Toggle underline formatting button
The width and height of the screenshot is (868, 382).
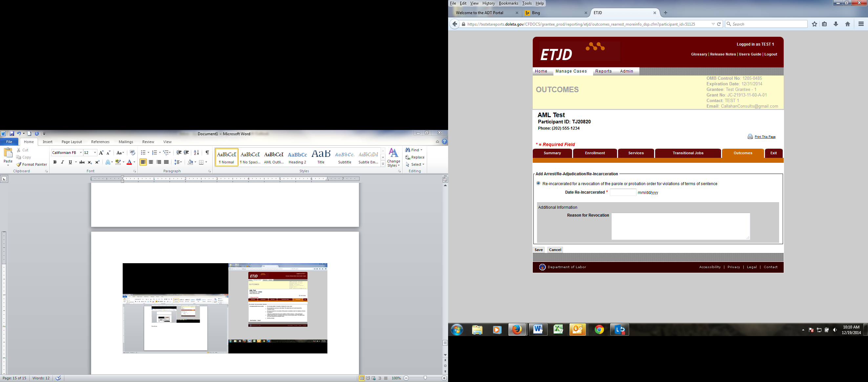coord(70,162)
